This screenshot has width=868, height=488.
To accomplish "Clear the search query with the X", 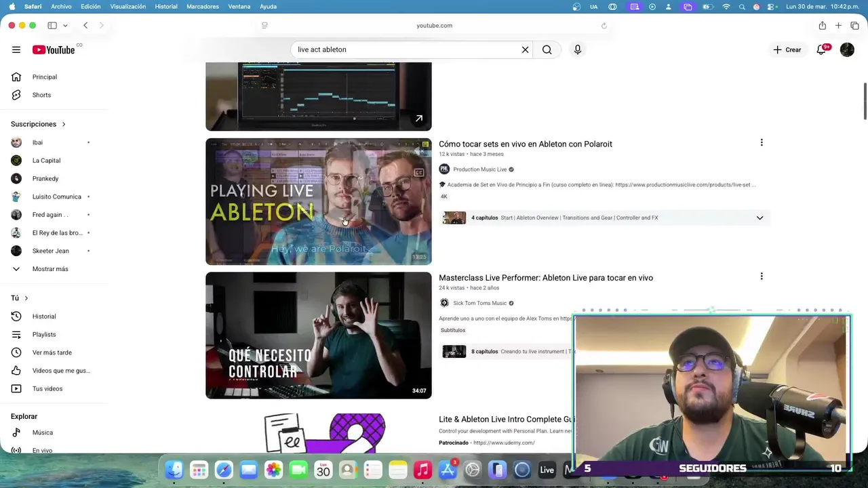I will click(x=525, y=49).
